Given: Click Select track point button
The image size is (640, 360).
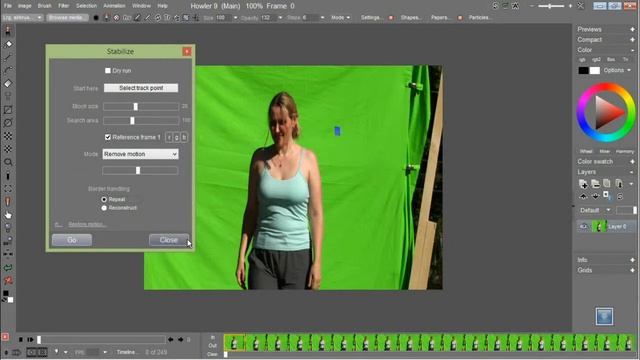Looking at the screenshot, I should pos(141,88).
